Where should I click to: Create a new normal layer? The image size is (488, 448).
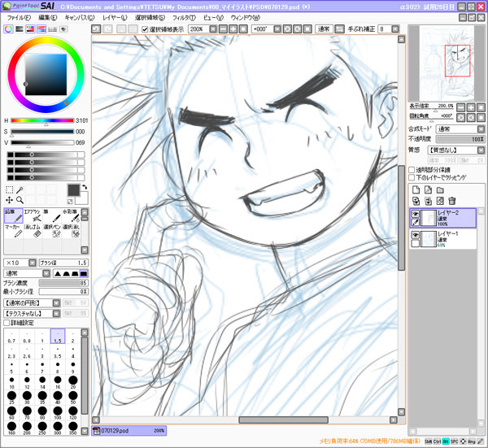tap(416, 189)
